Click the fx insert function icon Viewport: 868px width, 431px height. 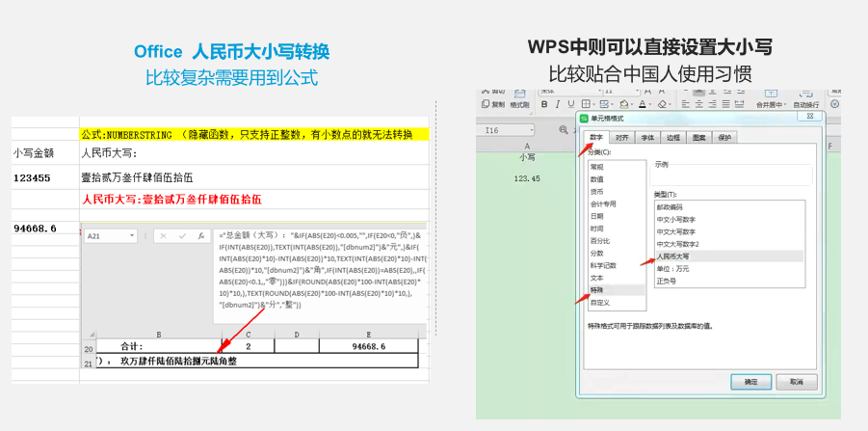tap(201, 236)
